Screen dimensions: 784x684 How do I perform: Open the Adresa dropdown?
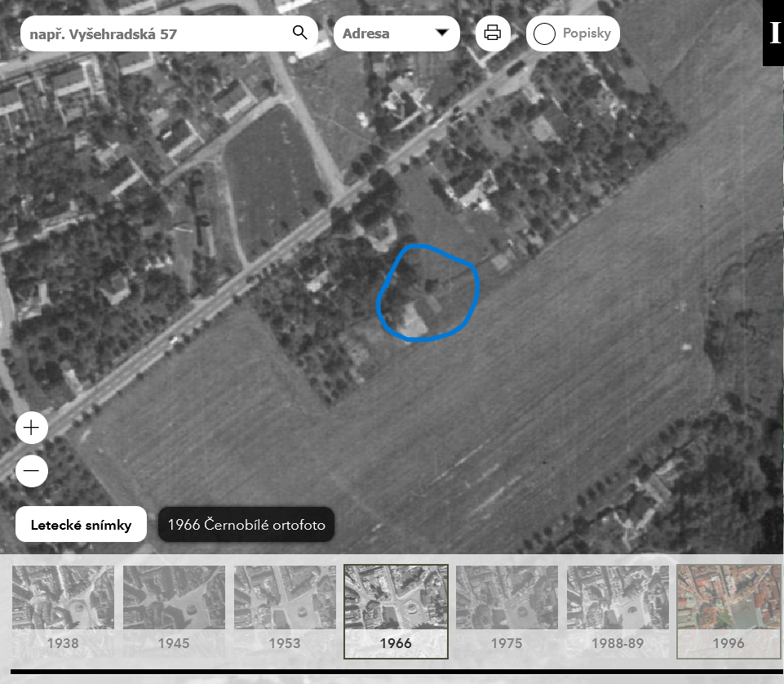(x=383, y=33)
